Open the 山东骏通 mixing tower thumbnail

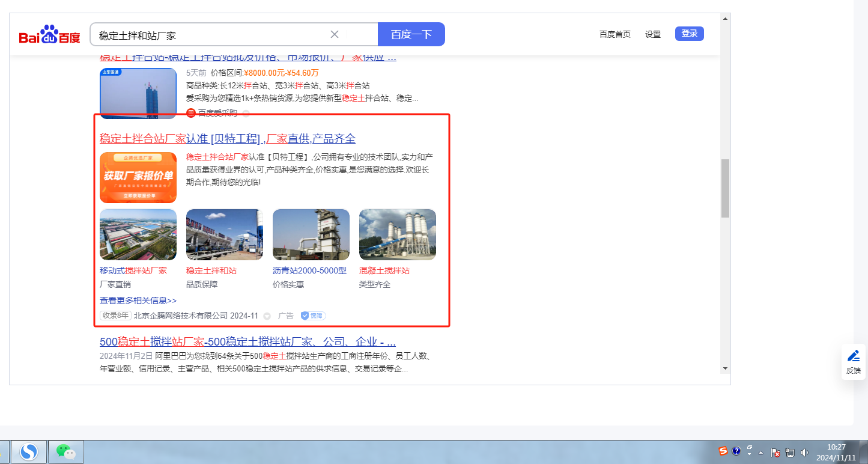coord(138,93)
